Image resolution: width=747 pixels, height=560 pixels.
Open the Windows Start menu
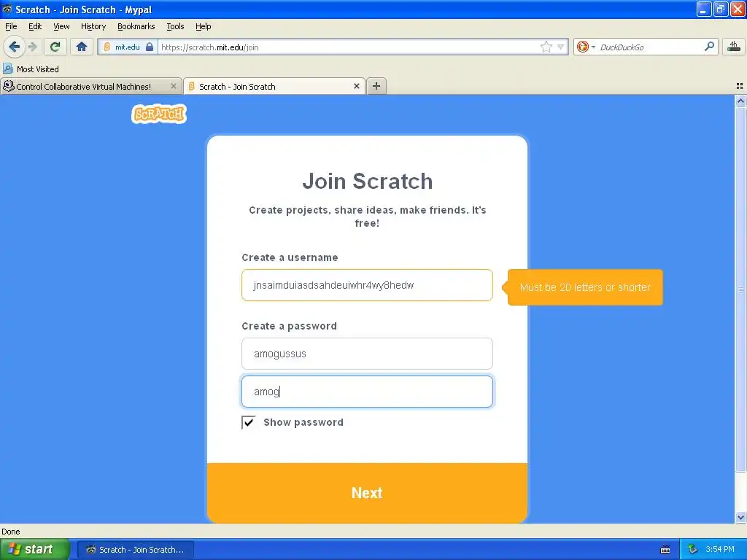(x=34, y=549)
